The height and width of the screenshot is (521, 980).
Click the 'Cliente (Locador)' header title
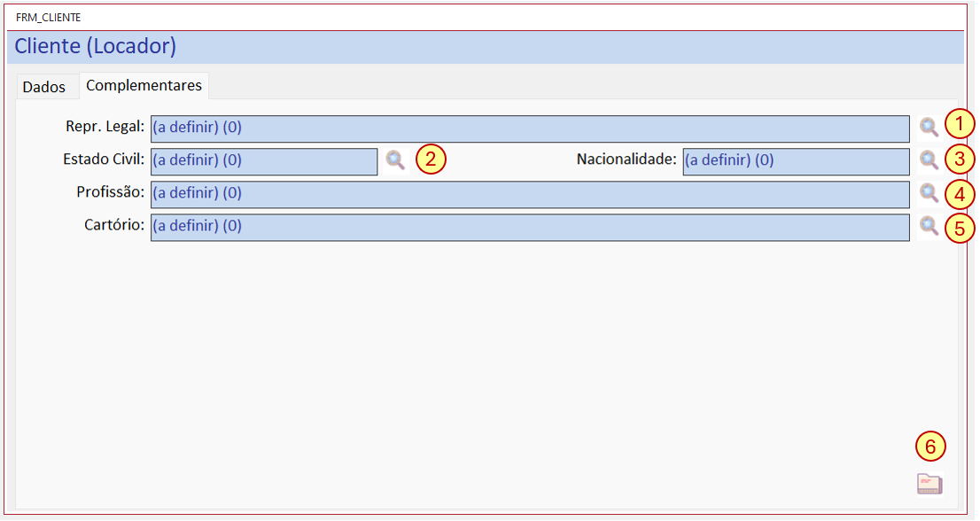point(96,46)
